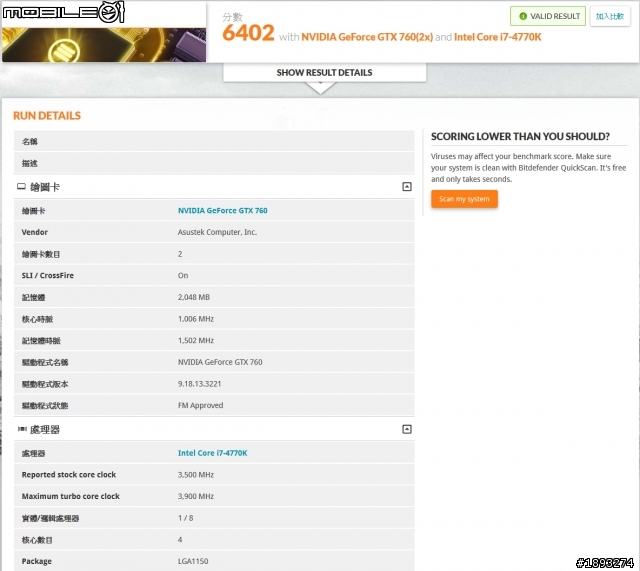Select the driver name value NVIDIA GeForce GTX 760
Image resolution: width=640 pixels, height=571 pixels.
pyautogui.click(x=220, y=362)
